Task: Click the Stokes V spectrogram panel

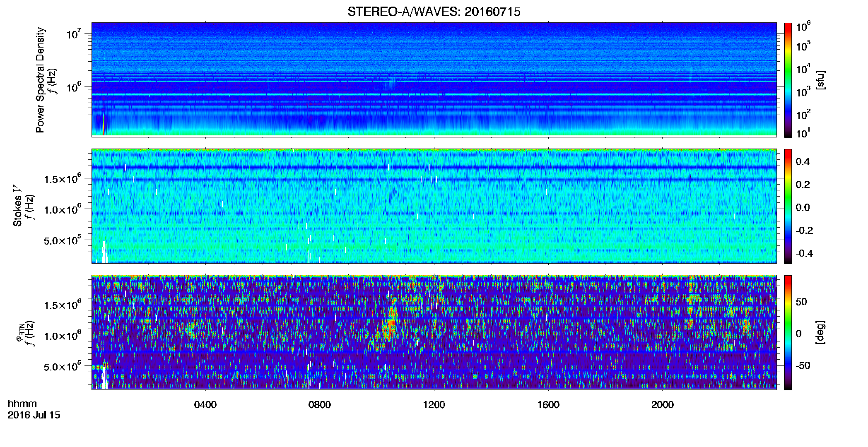Action: tap(434, 206)
